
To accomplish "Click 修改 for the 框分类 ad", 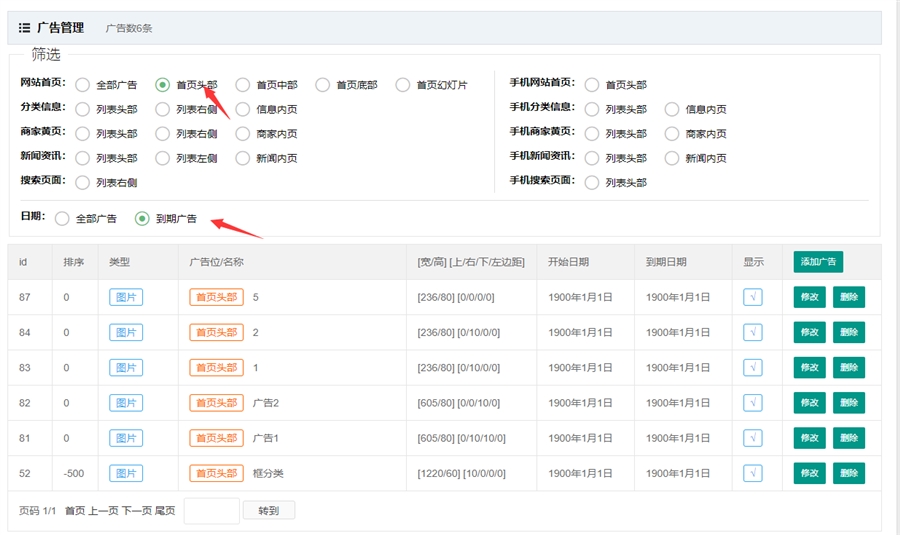I will tap(809, 473).
